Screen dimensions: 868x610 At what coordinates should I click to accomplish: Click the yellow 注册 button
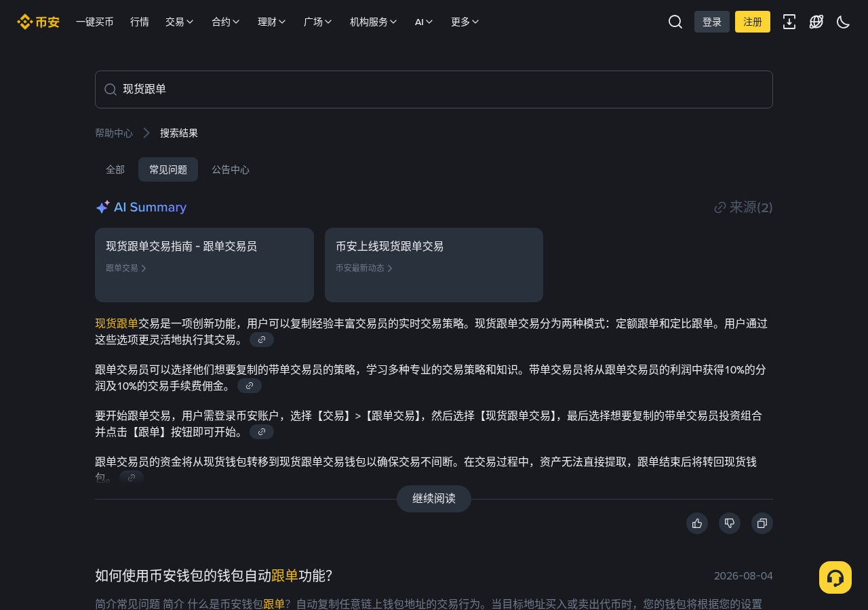(x=753, y=22)
